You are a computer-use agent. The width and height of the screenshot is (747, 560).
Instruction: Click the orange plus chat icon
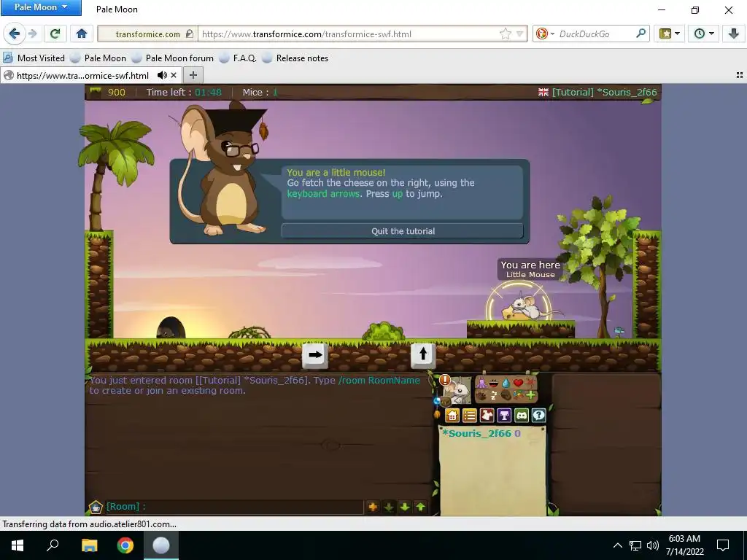point(373,507)
